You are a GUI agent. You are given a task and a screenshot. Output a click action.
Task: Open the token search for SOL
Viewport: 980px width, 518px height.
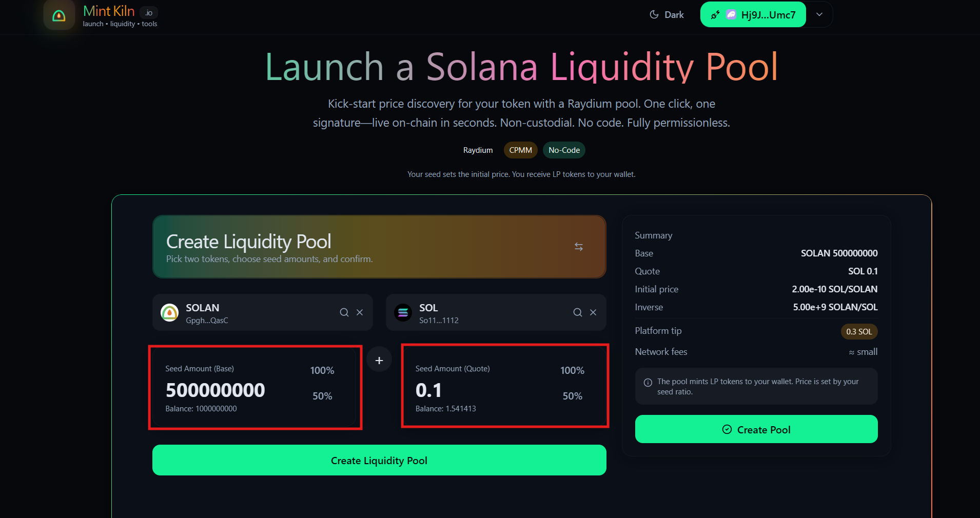[577, 312]
